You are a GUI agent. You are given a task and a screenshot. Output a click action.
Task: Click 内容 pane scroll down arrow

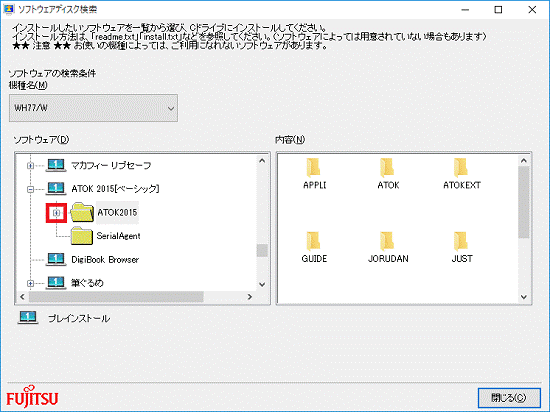(524, 297)
